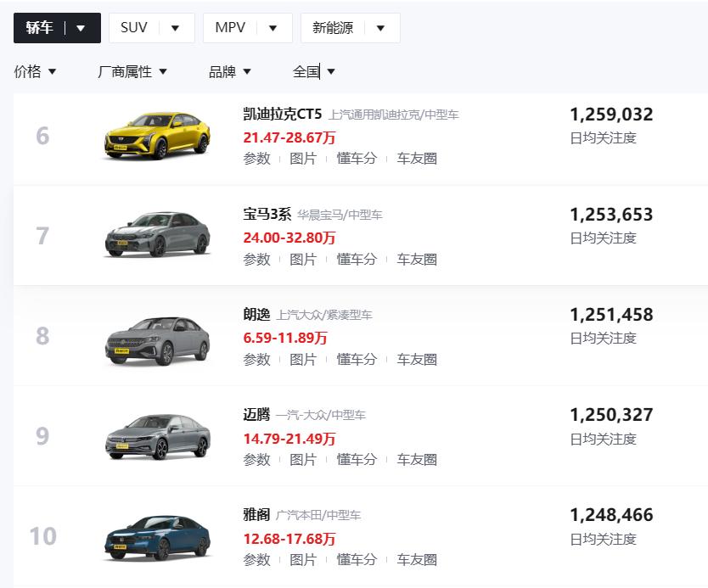Click the attention figure 1,250,327
The image size is (708, 588).
click(611, 415)
